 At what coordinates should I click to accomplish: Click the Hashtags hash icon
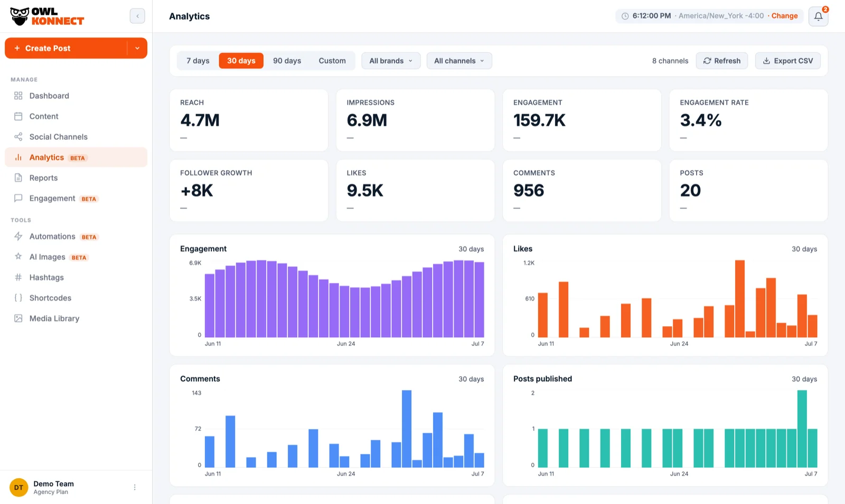pyautogui.click(x=18, y=277)
